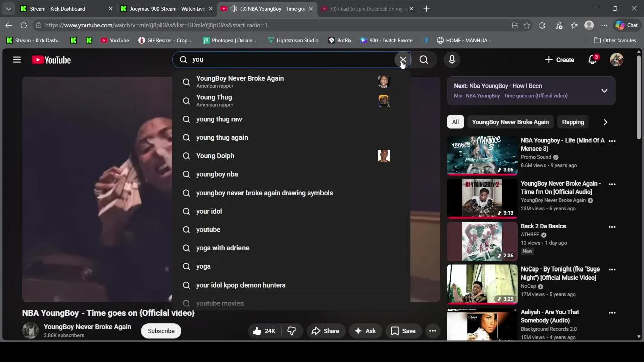Click in the YouTube search field
The width and height of the screenshot is (644, 362).
coord(292,60)
